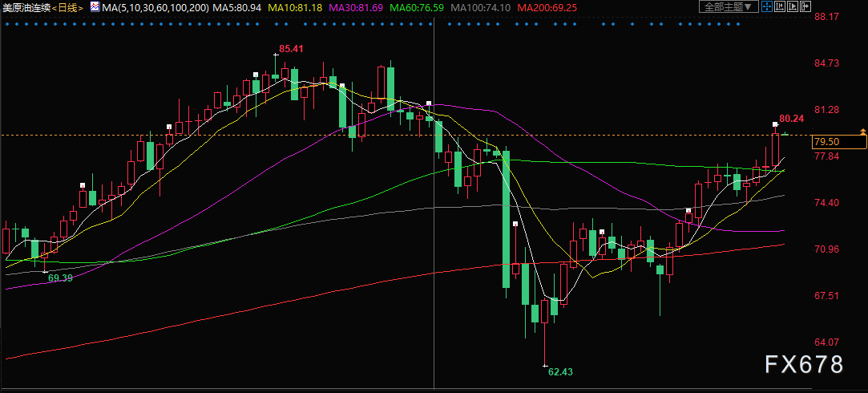Click the 77.84 axis price label
The image size is (868, 393).
pyautogui.click(x=827, y=156)
